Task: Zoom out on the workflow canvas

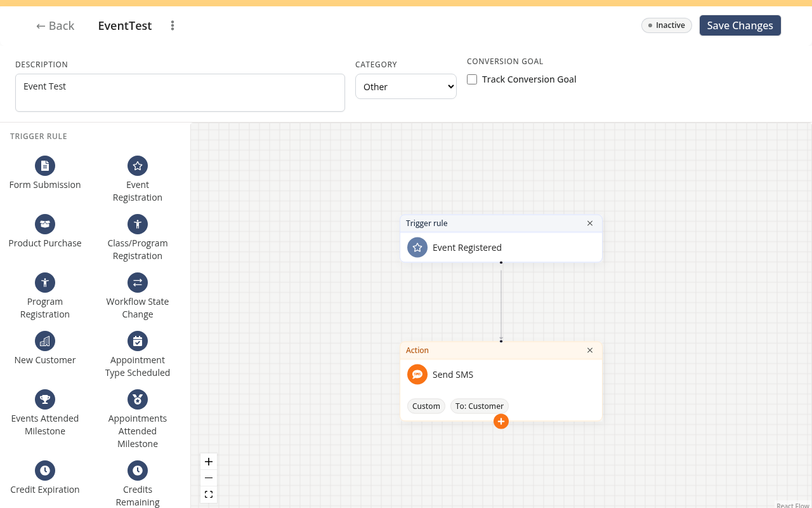Action: click(x=209, y=478)
